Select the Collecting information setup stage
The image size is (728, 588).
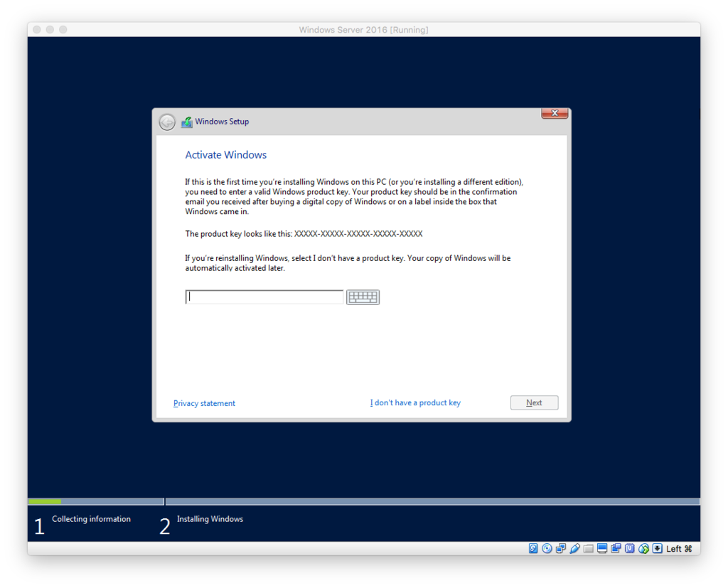coord(91,519)
